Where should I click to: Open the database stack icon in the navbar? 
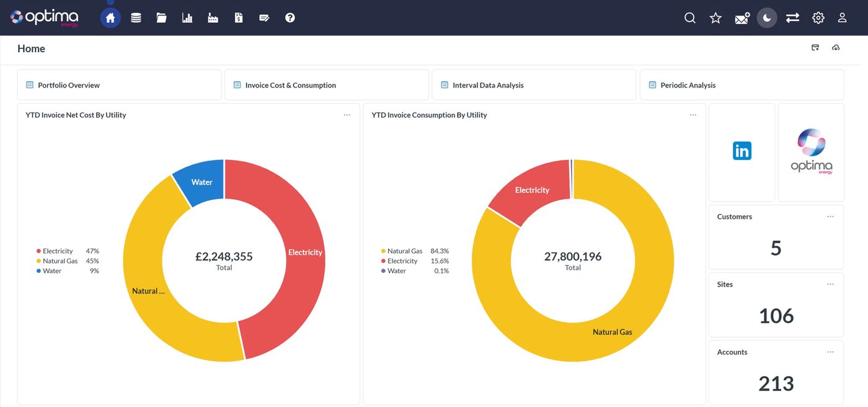coord(136,18)
